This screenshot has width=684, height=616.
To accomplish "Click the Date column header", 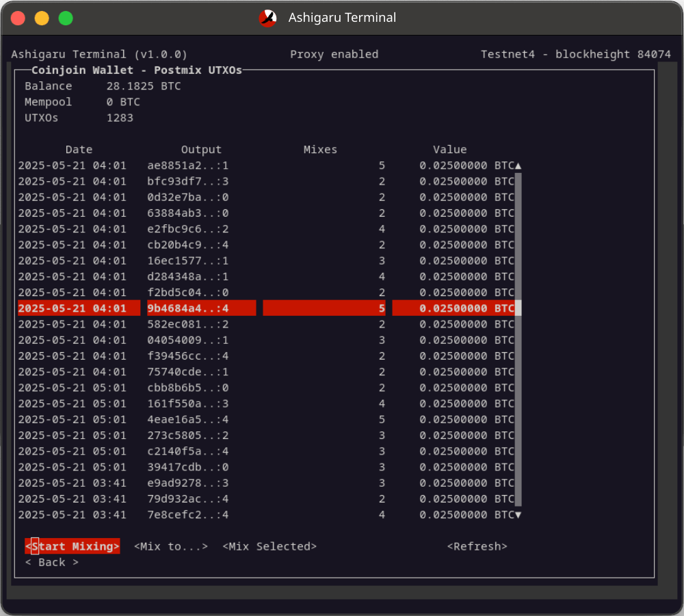I will [x=79, y=150].
